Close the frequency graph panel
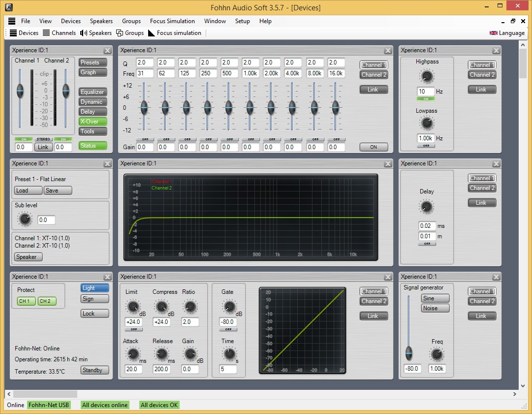This screenshot has width=532, height=414. pyautogui.click(x=388, y=164)
